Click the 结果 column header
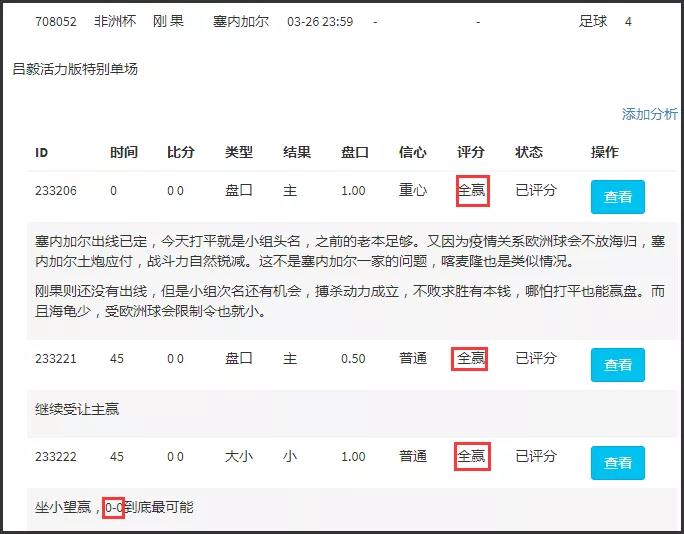This screenshot has width=684, height=534. click(297, 152)
